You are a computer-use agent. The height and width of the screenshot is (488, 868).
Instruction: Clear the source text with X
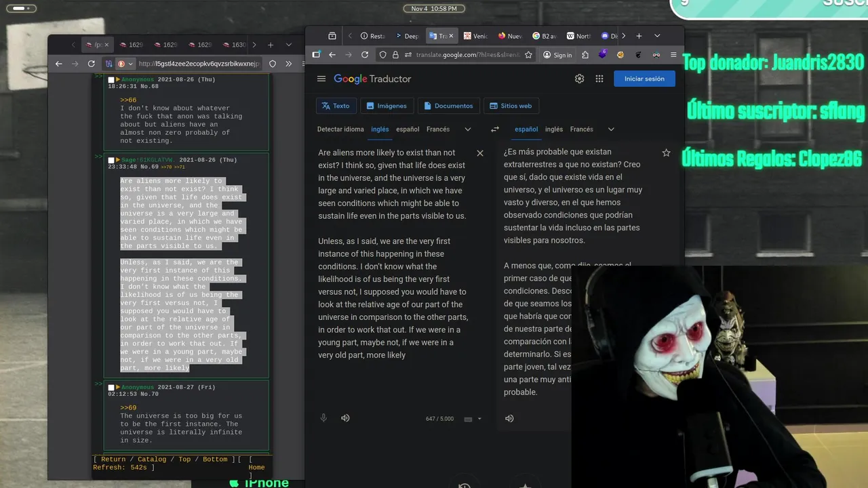coord(480,153)
